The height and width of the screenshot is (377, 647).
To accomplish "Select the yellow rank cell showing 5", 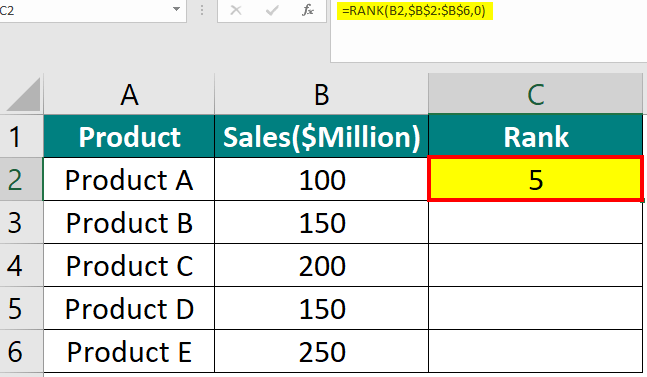I will 536,179.
